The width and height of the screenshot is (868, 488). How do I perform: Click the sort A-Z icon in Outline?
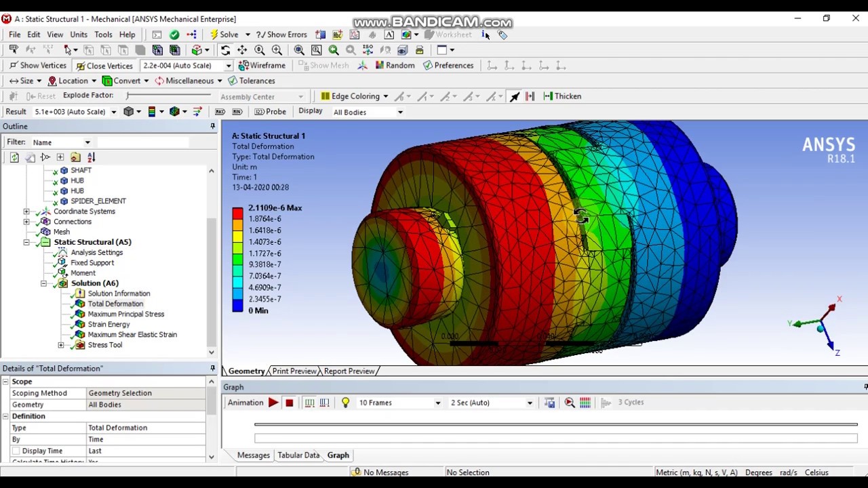pyautogui.click(x=92, y=157)
